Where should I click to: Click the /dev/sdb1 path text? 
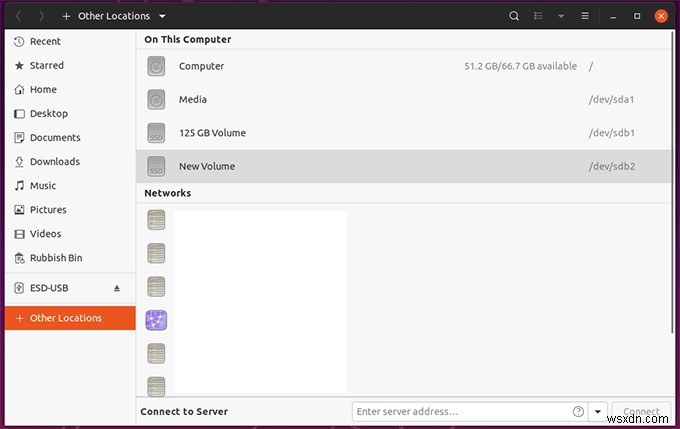[x=611, y=133]
